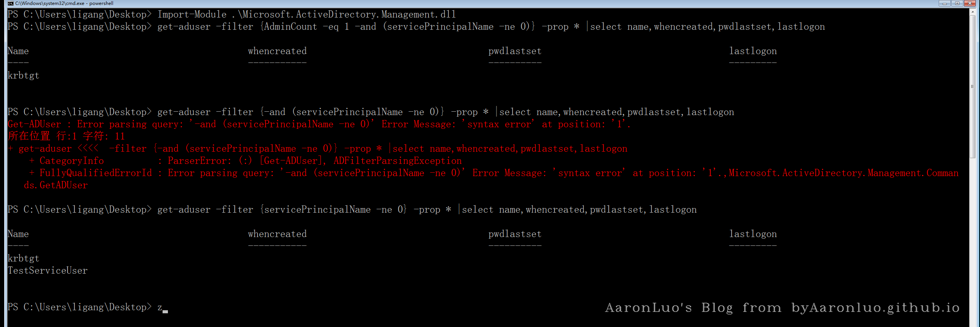Image resolution: width=980 pixels, height=327 pixels.
Task: Minimize the PowerShell console window
Action: point(944,3)
